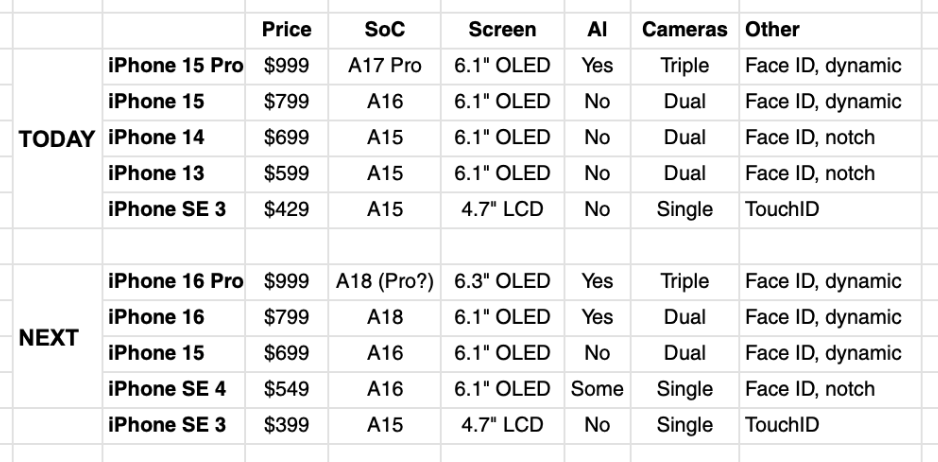This screenshot has height=462, width=938.
Task: Click the AI column header
Action: (x=597, y=30)
